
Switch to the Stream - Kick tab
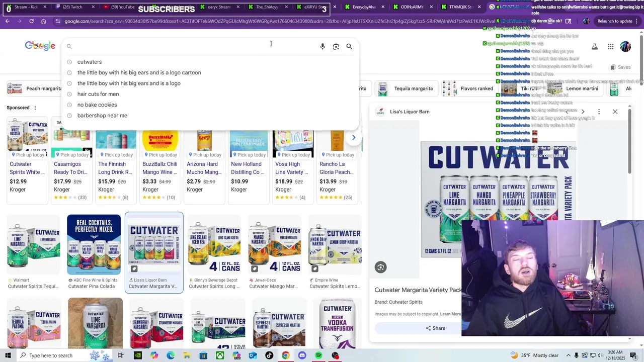point(25,7)
